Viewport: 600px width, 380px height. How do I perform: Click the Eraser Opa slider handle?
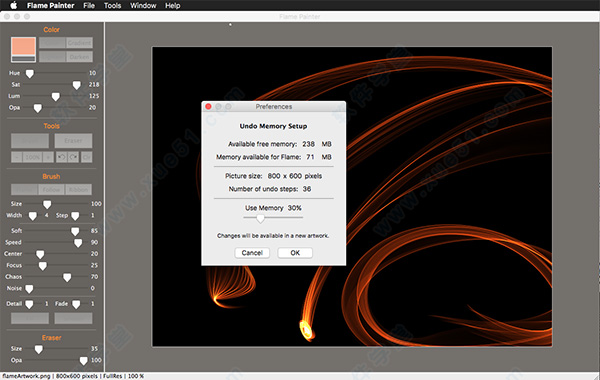pos(83,360)
